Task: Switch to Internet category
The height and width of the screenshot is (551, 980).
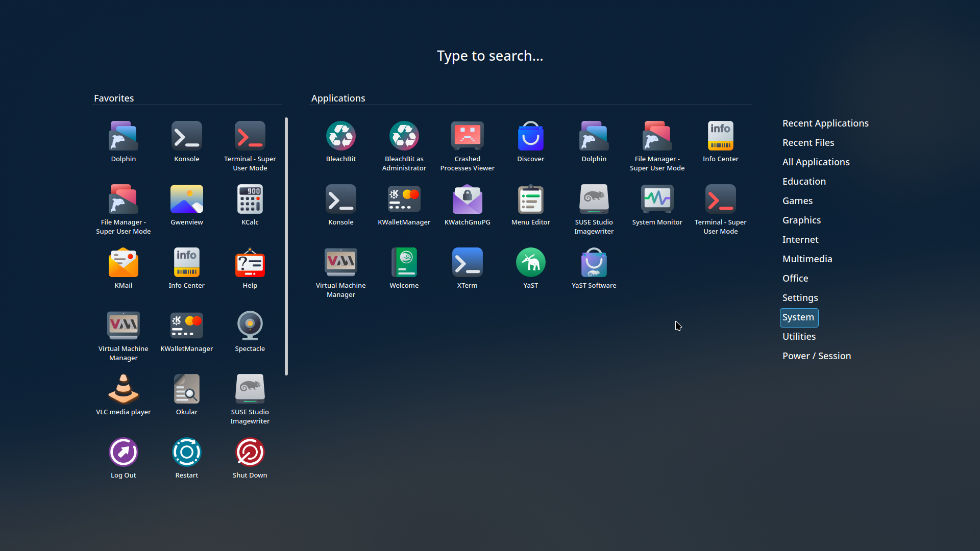Action: tap(800, 240)
